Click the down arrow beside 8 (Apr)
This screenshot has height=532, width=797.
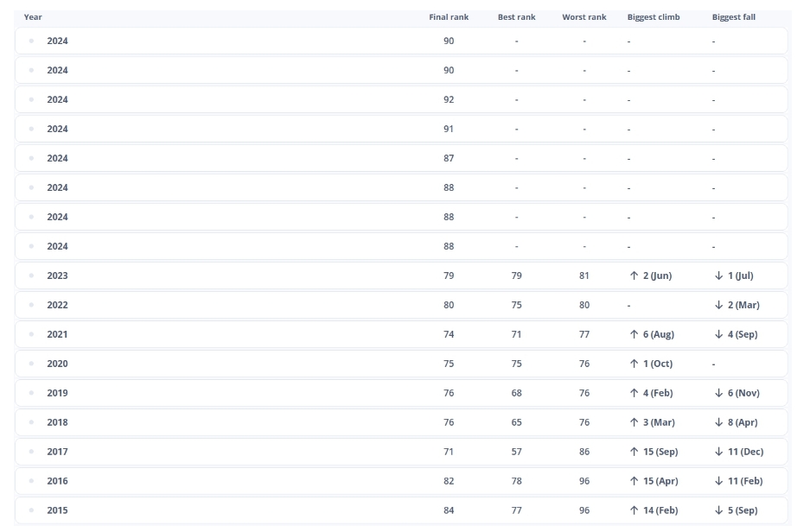(718, 422)
